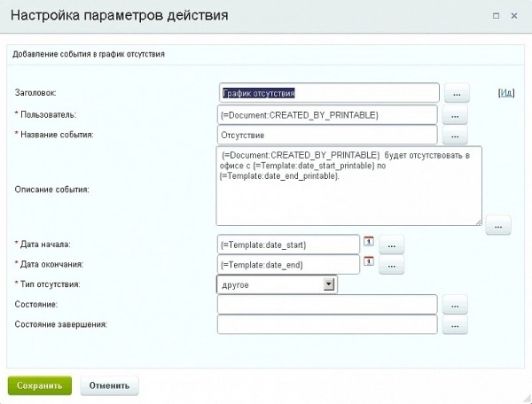Open the calendar picker for Дата окончания
The height and width of the screenshot is (404, 532).
pos(368,263)
